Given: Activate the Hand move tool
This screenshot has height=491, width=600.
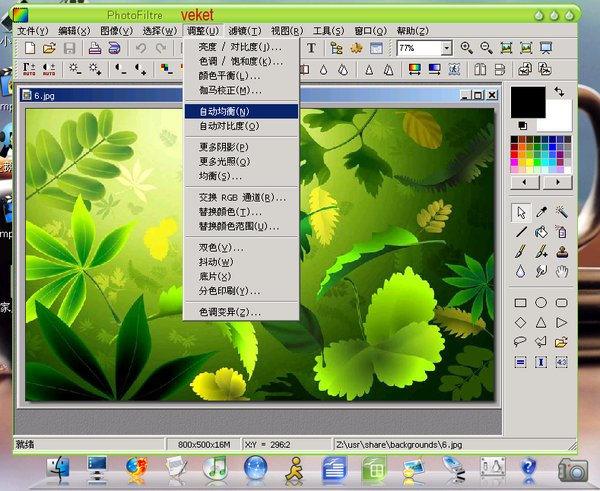Looking at the screenshot, I should [562, 271].
